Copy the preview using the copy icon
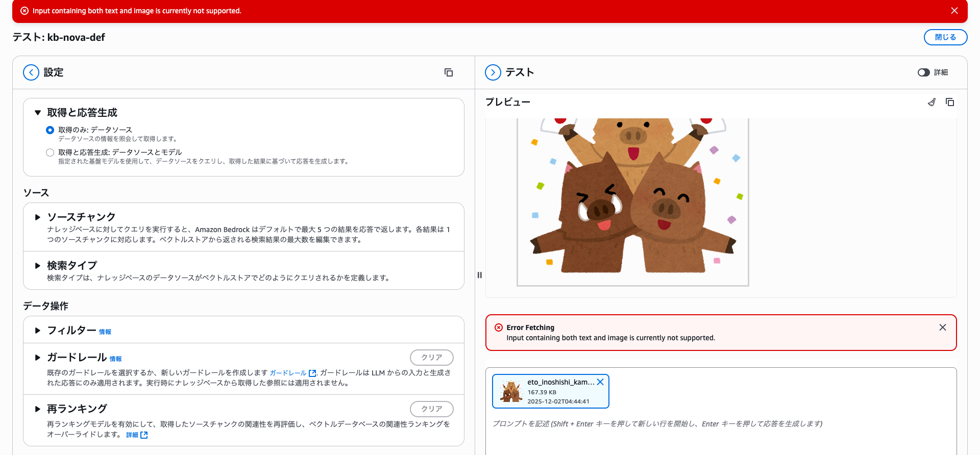980x455 pixels. 950,102
